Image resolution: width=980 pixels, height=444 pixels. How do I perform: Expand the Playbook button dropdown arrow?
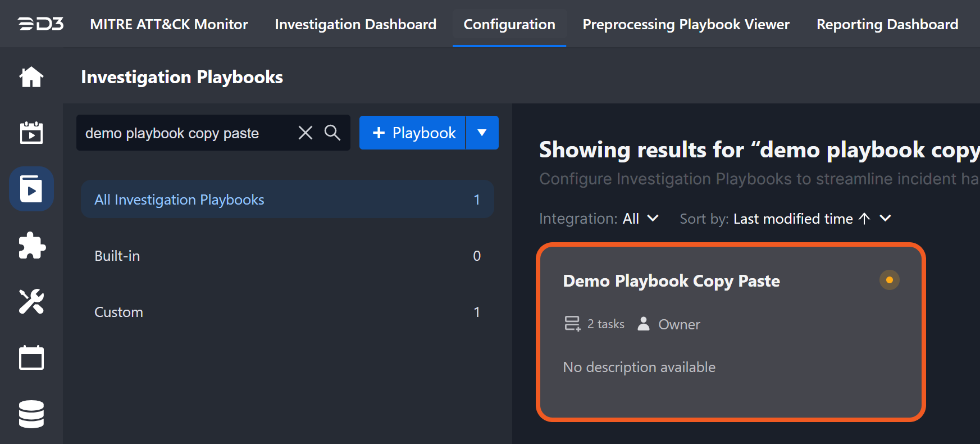point(482,133)
